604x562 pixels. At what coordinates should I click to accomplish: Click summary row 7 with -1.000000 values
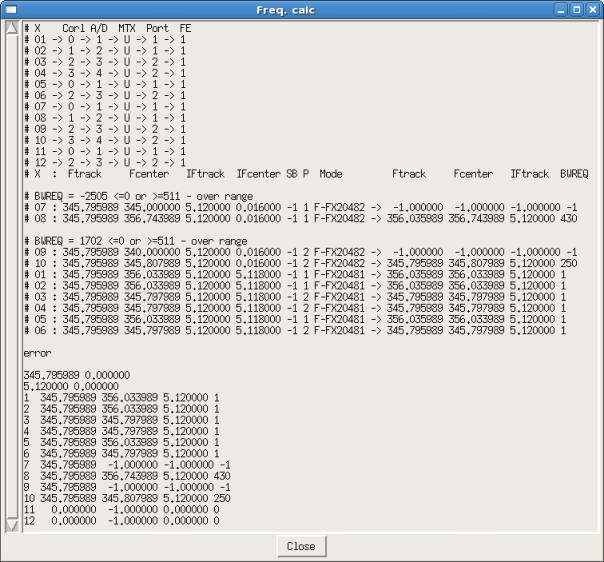coord(127,464)
